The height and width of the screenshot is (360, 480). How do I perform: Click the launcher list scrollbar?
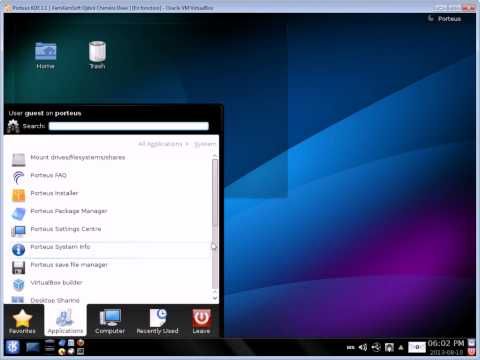click(215, 223)
